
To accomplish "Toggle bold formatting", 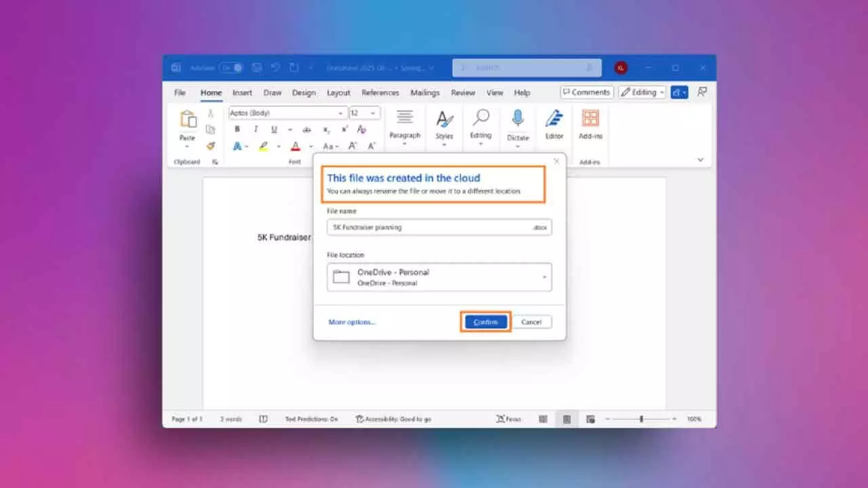I will [237, 129].
